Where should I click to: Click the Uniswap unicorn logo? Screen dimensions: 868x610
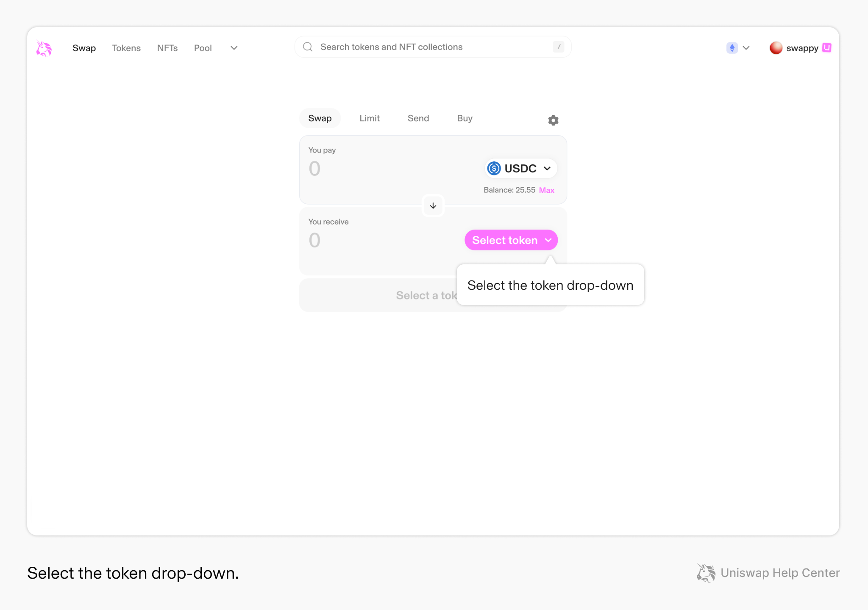tap(44, 48)
